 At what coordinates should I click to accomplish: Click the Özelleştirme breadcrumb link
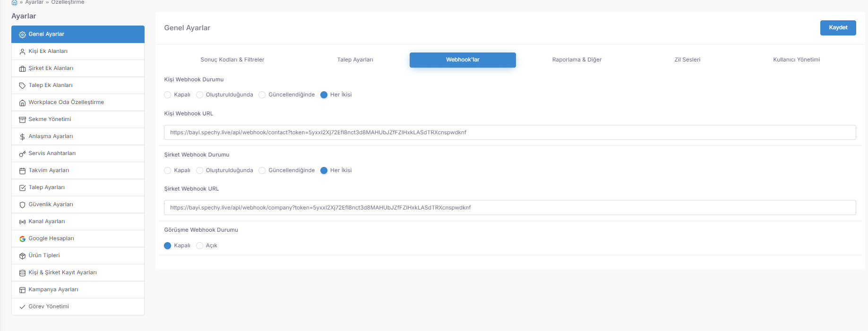click(68, 2)
